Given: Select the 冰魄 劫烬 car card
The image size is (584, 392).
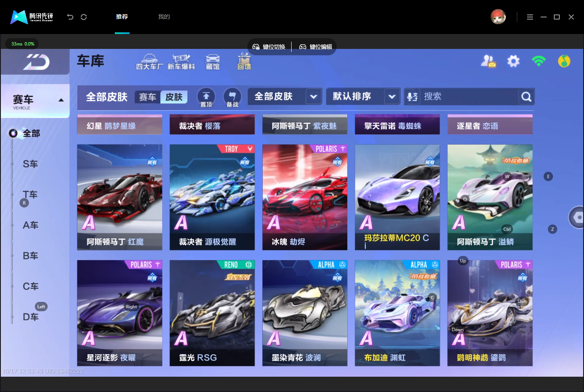Looking at the screenshot, I should [x=305, y=197].
